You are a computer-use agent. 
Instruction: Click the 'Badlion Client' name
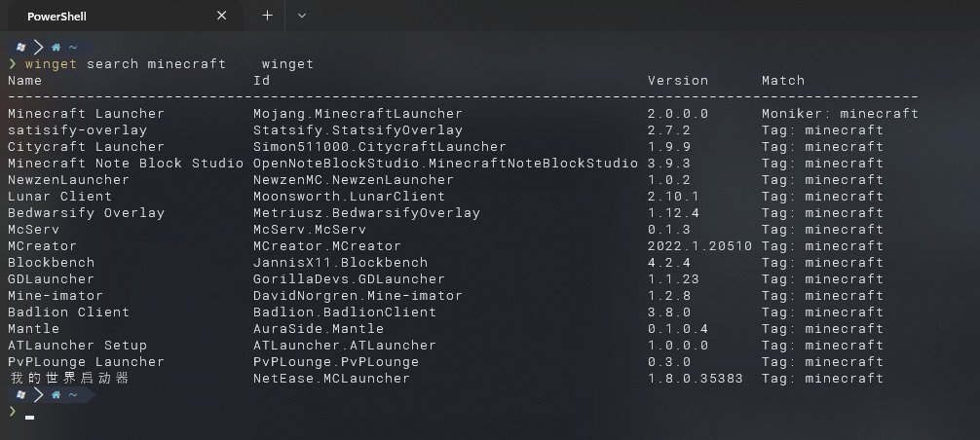(x=69, y=312)
